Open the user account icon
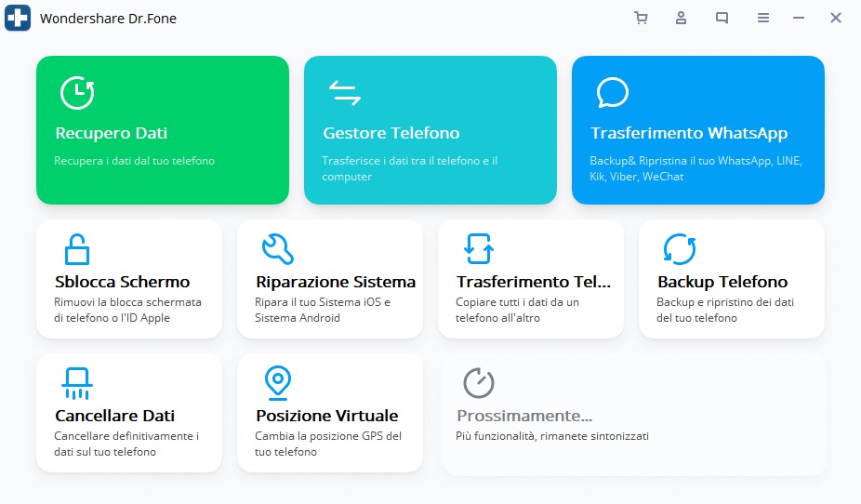The height and width of the screenshot is (504, 861). [x=681, y=18]
